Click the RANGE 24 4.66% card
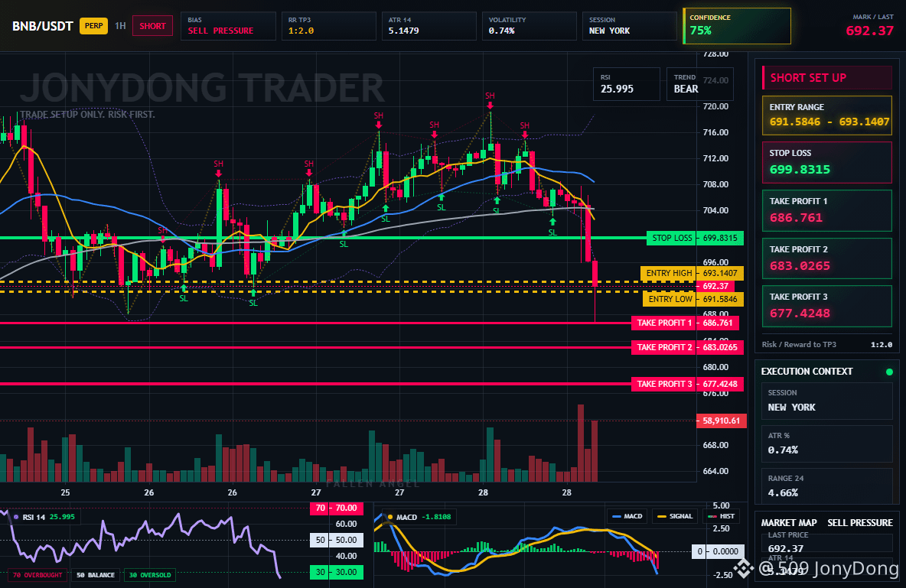 pos(827,486)
